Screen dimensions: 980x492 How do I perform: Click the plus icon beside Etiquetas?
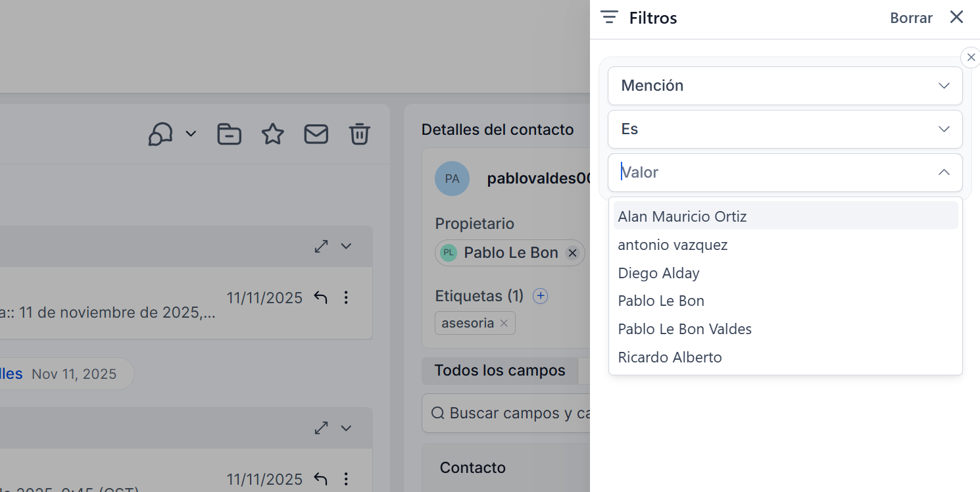540,296
